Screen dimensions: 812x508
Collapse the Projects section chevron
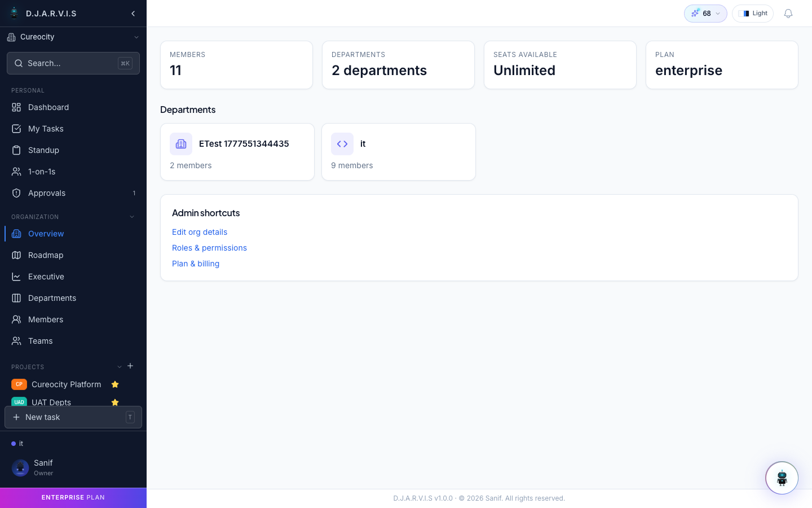tap(120, 367)
